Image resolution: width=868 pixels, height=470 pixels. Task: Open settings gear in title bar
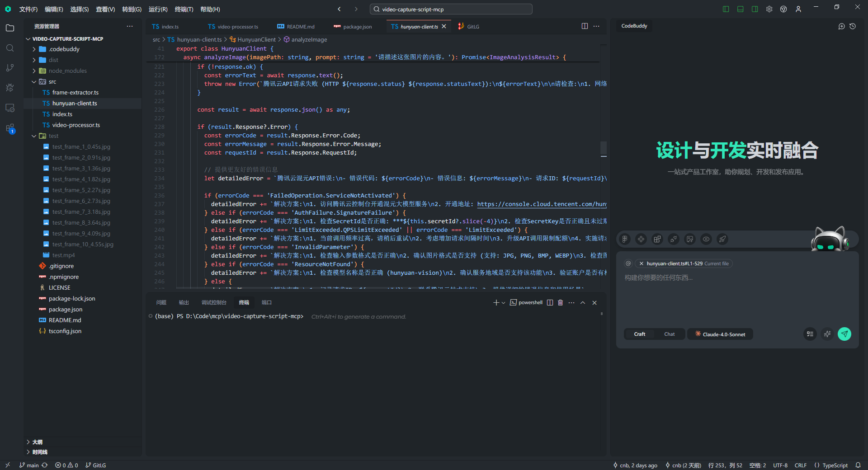(x=769, y=9)
